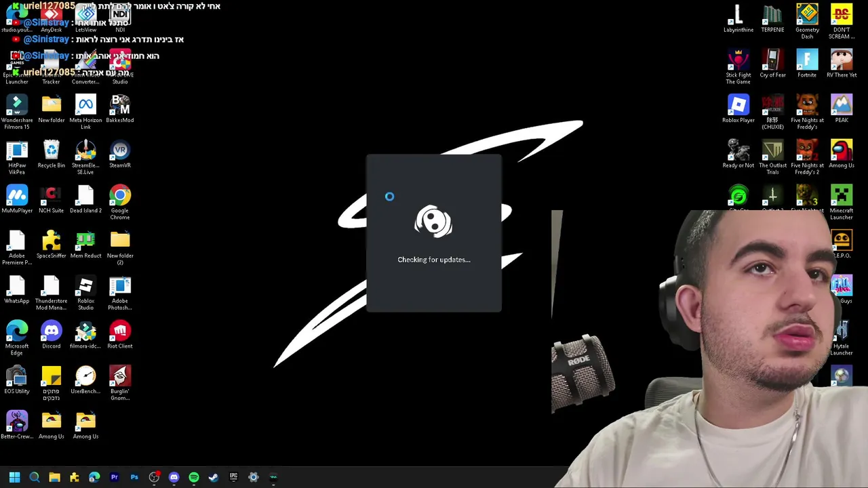
Task: Open Google Chrome desktop shortcut
Action: coord(120,202)
